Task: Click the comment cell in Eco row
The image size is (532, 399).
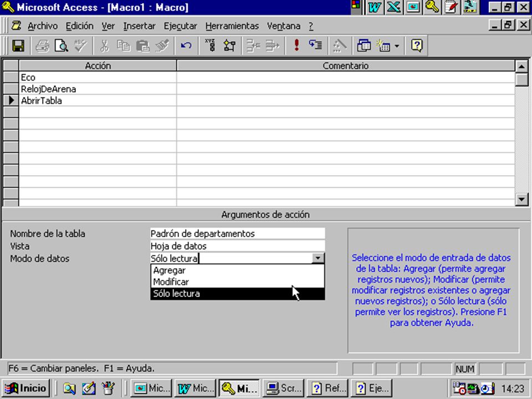Action: pos(345,78)
